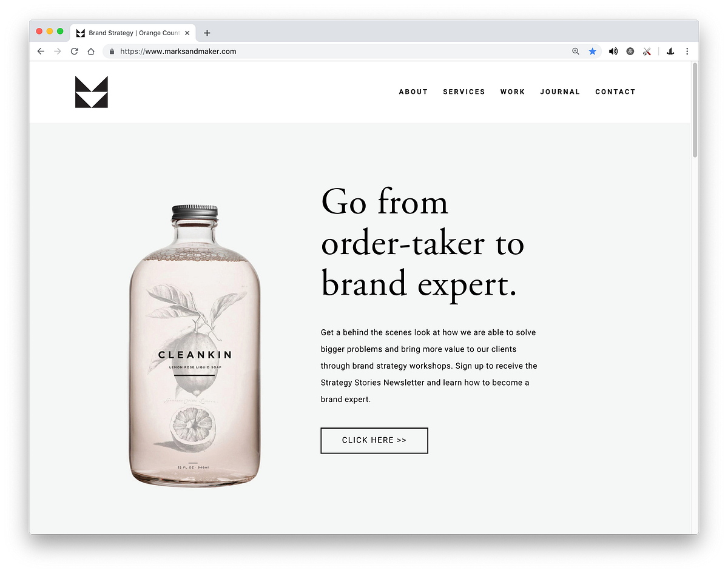
Task: Click the browser forward arrow
Action: tap(58, 52)
